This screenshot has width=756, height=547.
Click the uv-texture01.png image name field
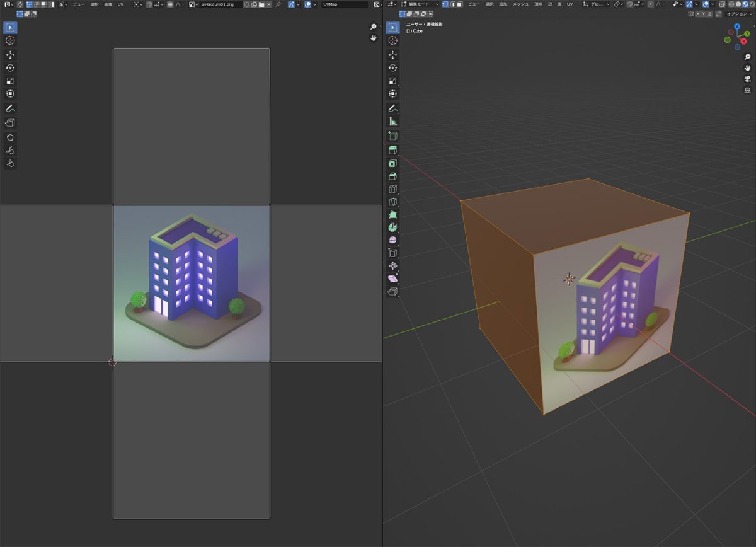coord(219,4)
